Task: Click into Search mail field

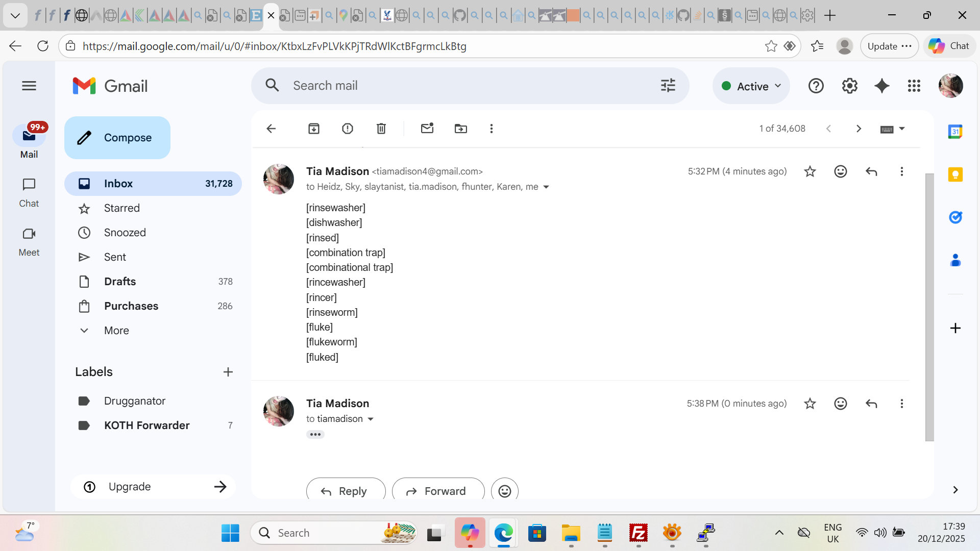Action: coord(459,86)
